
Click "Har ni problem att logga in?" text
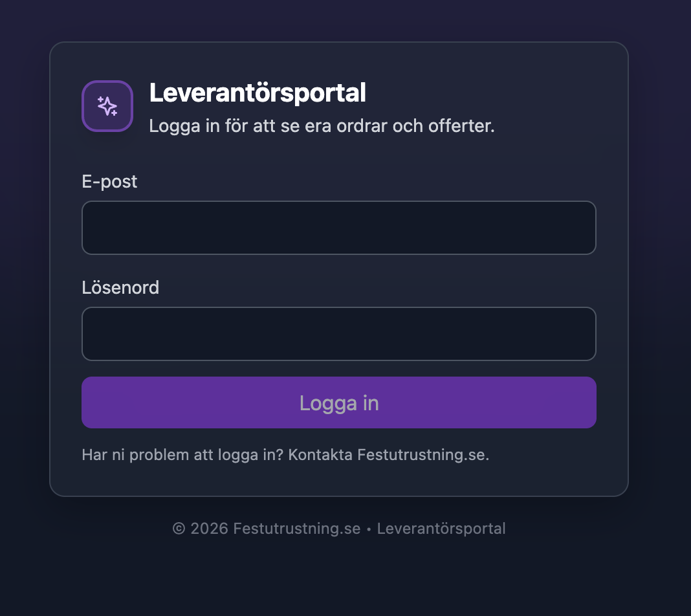(x=182, y=455)
